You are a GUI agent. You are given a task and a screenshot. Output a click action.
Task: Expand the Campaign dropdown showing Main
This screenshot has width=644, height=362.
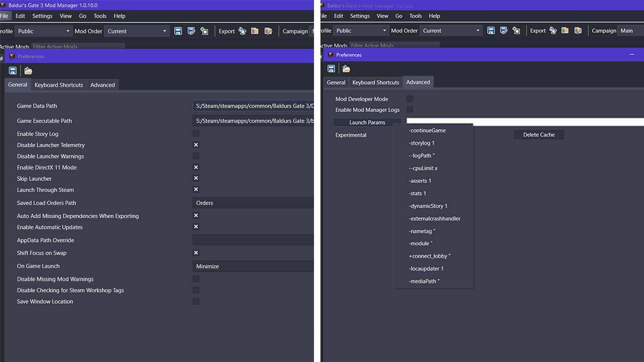pos(630,31)
